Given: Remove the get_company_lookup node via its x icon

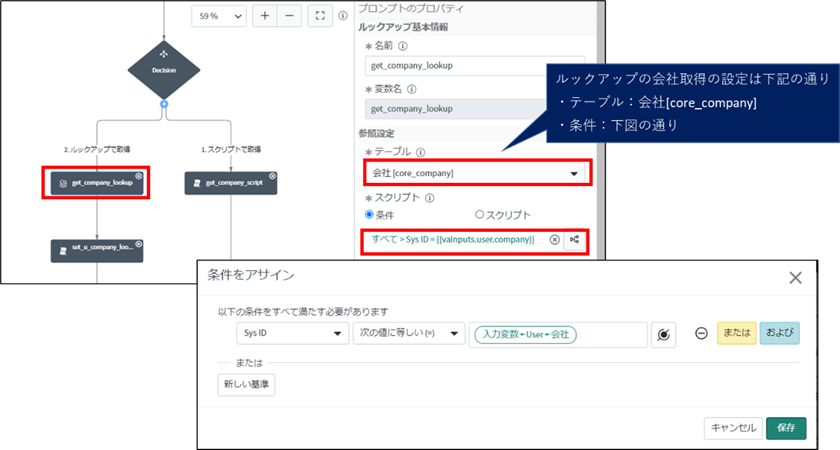Looking at the screenshot, I should coord(139,176).
